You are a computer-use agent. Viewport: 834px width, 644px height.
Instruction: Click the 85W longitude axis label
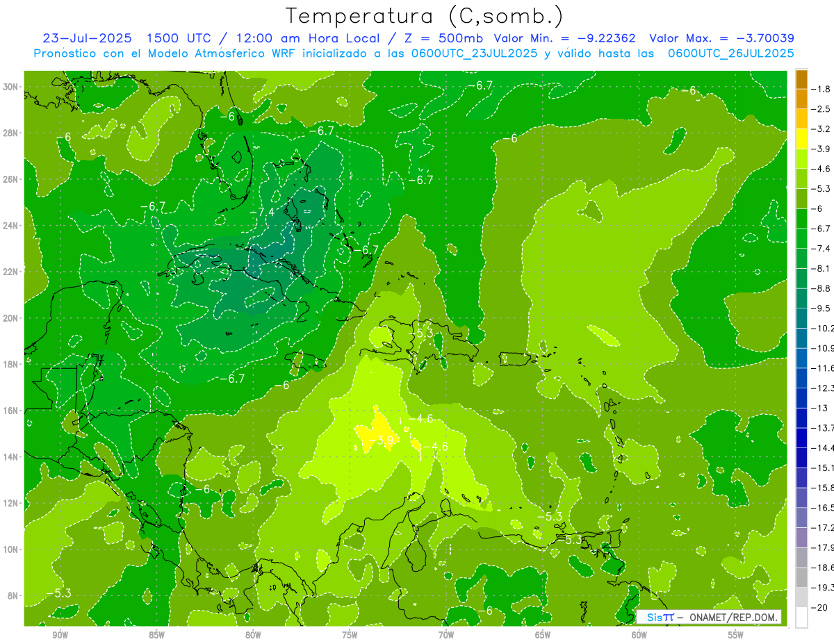click(156, 636)
